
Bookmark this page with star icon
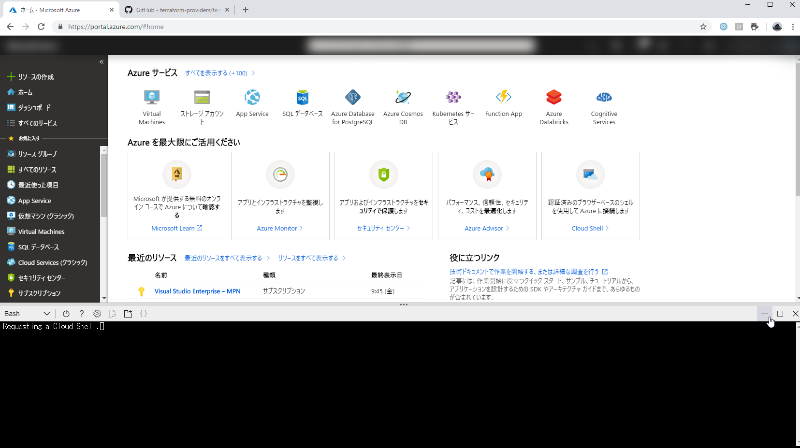703,27
